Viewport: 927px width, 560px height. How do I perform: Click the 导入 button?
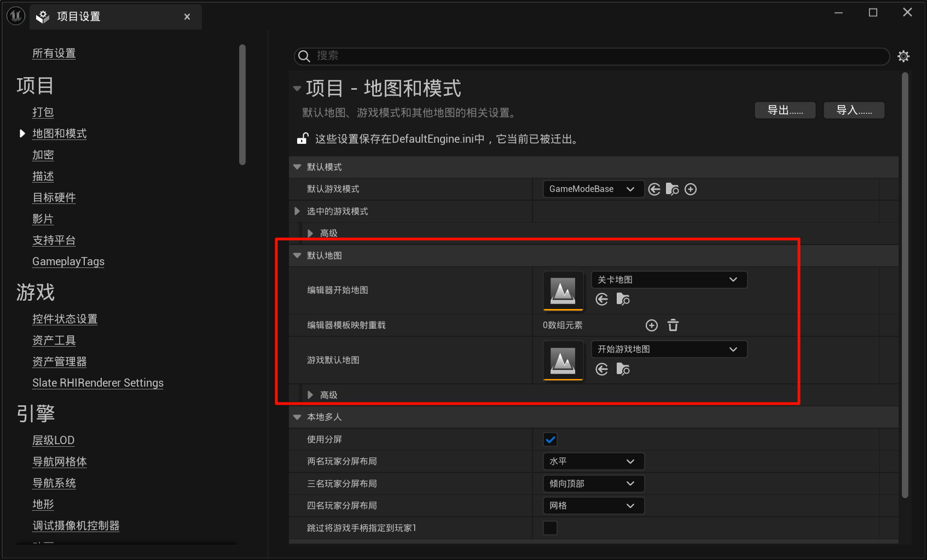pos(854,110)
